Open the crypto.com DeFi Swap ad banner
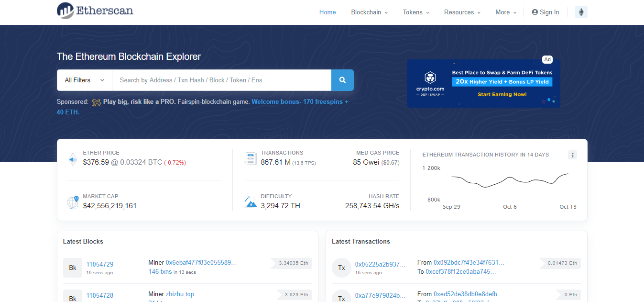644x302 pixels. (483, 83)
